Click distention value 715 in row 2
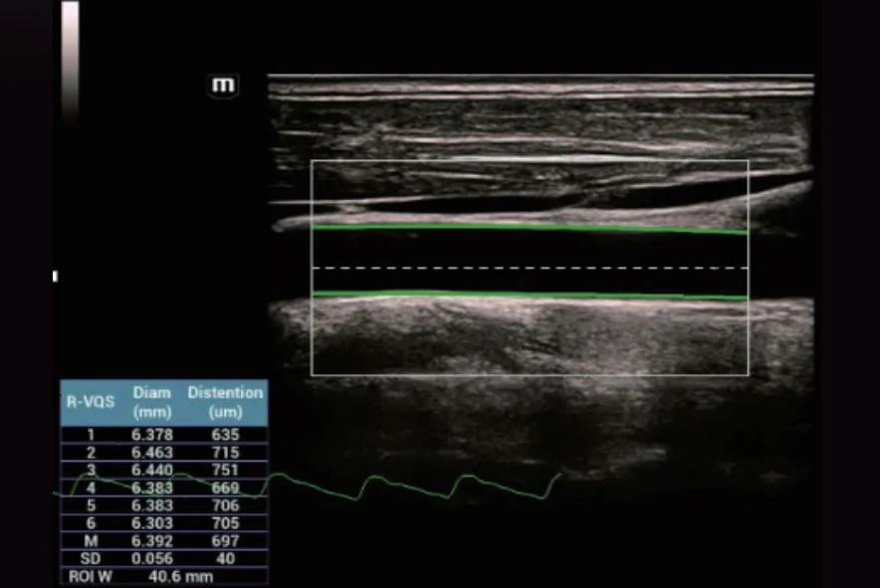This screenshot has height=588, width=880. point(225,453)
